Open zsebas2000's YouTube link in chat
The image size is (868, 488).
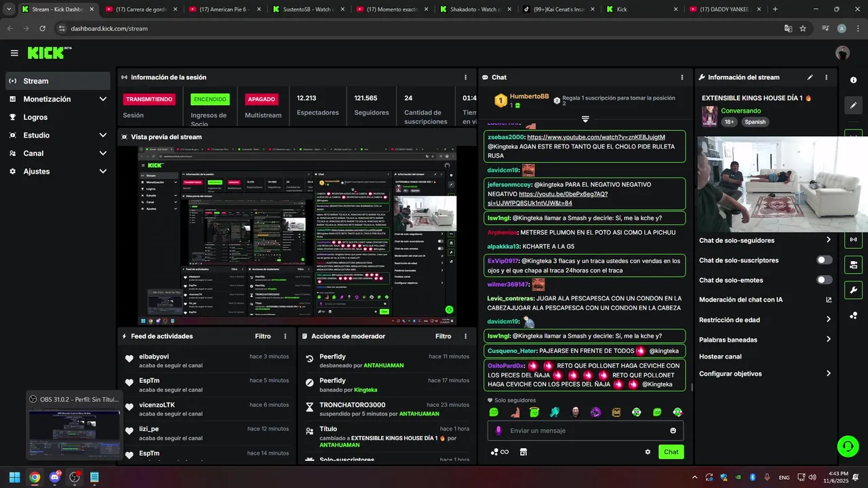point(596,137)
